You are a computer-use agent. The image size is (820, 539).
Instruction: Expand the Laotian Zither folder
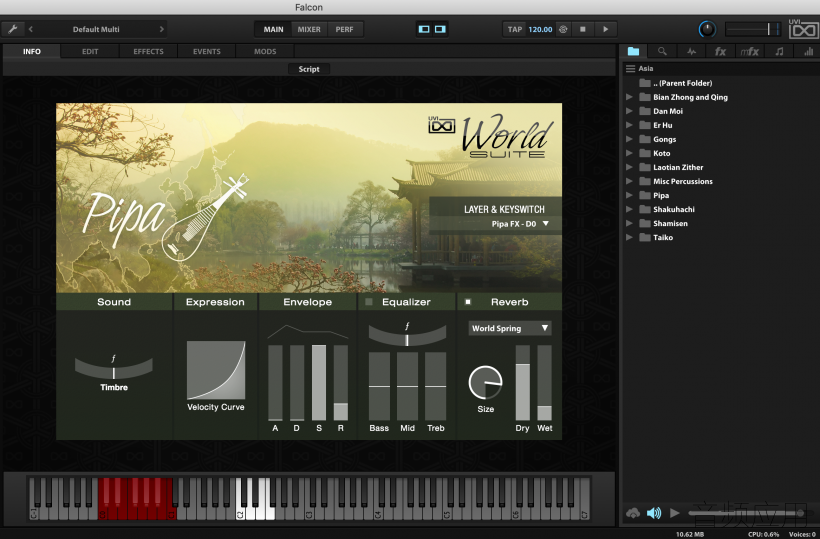(629, 167)
